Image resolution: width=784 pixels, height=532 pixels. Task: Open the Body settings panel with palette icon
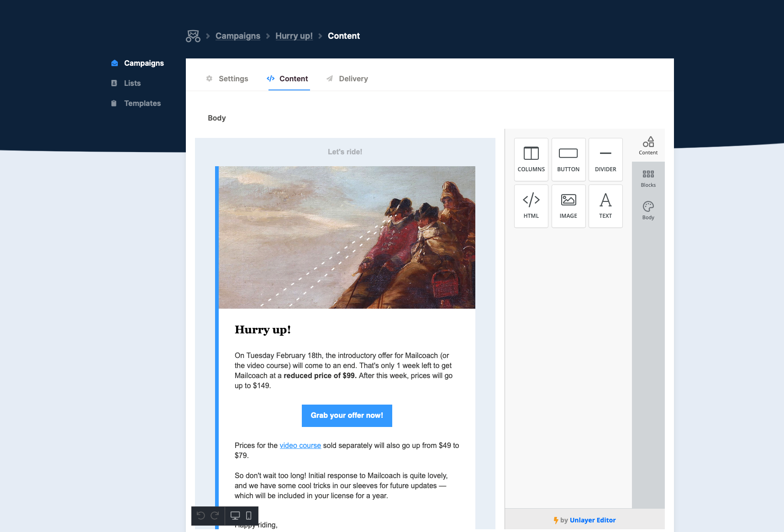pos(648,211)
